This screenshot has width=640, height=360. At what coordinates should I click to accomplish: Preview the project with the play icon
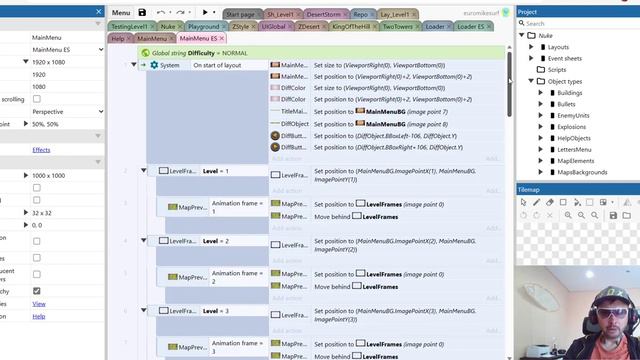(x=205, y=13)
